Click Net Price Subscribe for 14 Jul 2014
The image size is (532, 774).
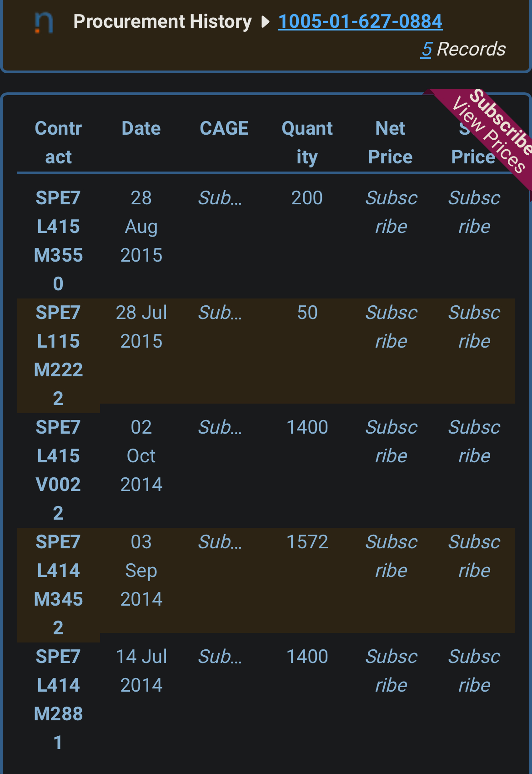pyautogui.click(x=391, y=671)
